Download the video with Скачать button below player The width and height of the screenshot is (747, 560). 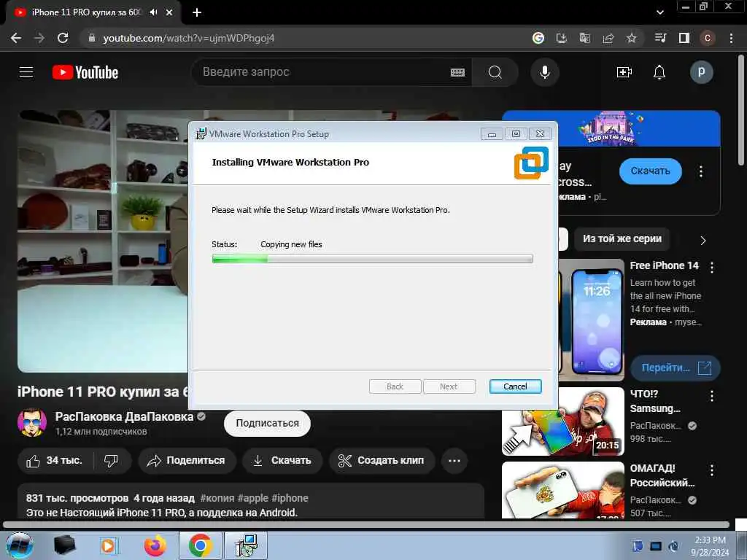282,461
